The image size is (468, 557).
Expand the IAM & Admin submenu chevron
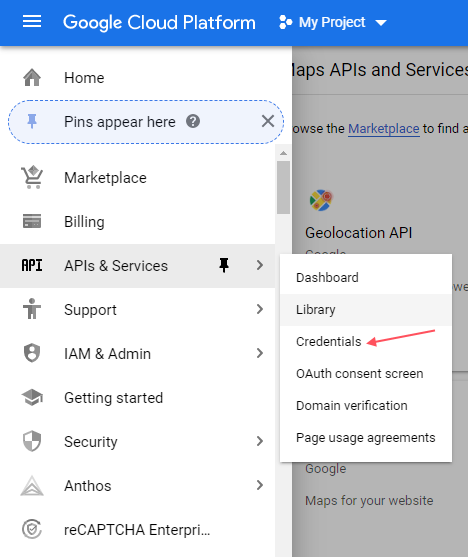pos(260,353)
